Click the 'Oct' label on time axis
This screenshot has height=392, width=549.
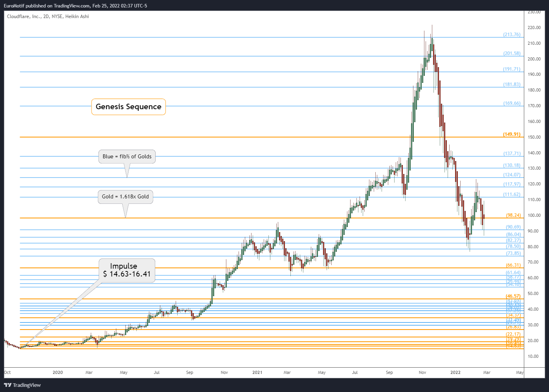[x=7, y=372]
